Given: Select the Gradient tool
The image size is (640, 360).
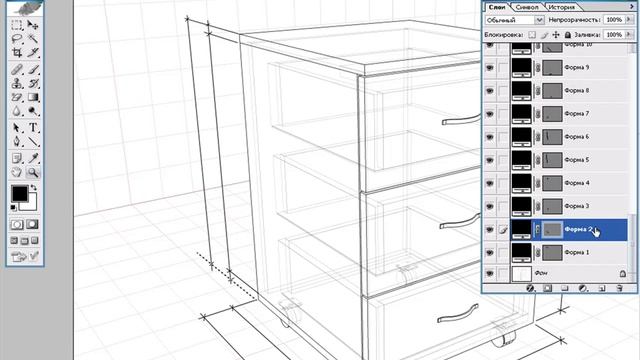Looking at the screenshot, I should click(33, 97).
